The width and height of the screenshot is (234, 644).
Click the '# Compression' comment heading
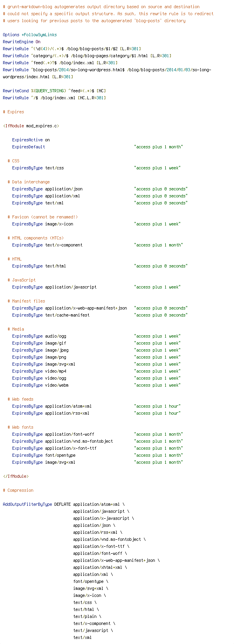(18, 490)
